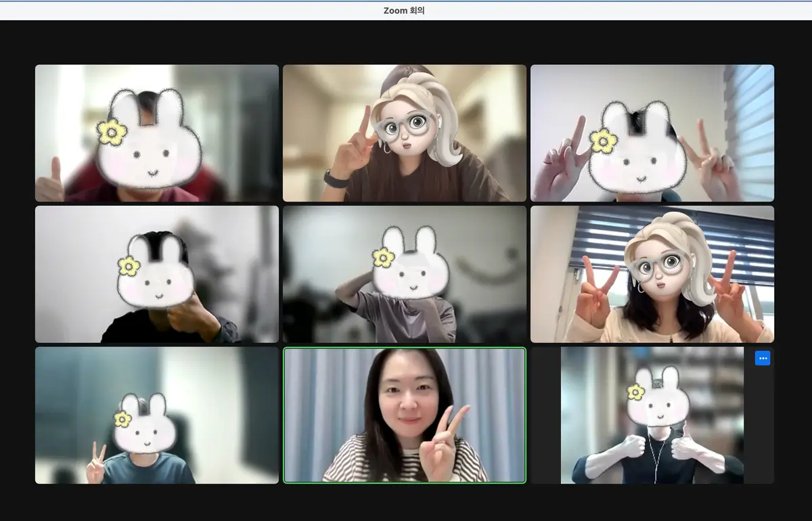Click the yellow flower on the red-shirt participant's bunny
Screen dimensions: 812x521
pos(112,132)
